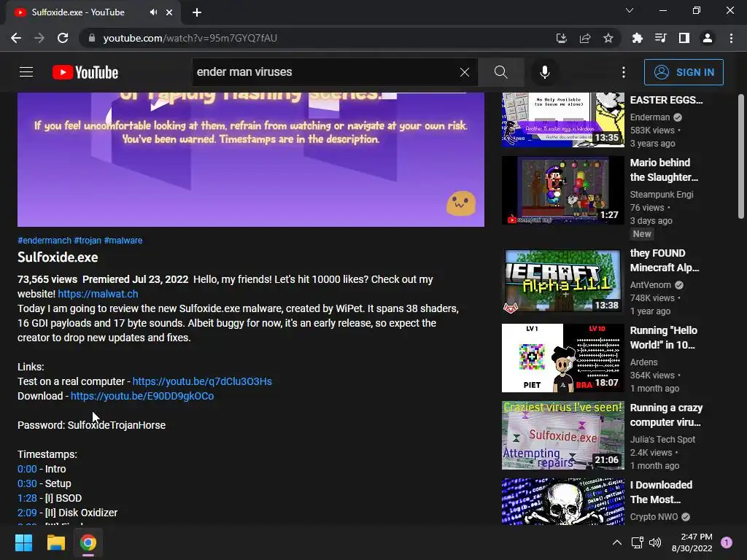747x560 pixels.
Task: Click the Steampunk Engi channel name
Action: pos(662,194)
